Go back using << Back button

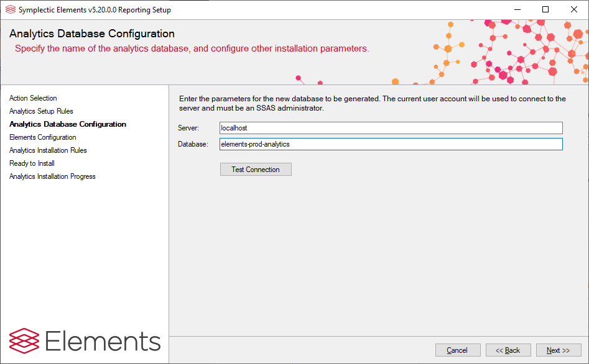[508, 350]
